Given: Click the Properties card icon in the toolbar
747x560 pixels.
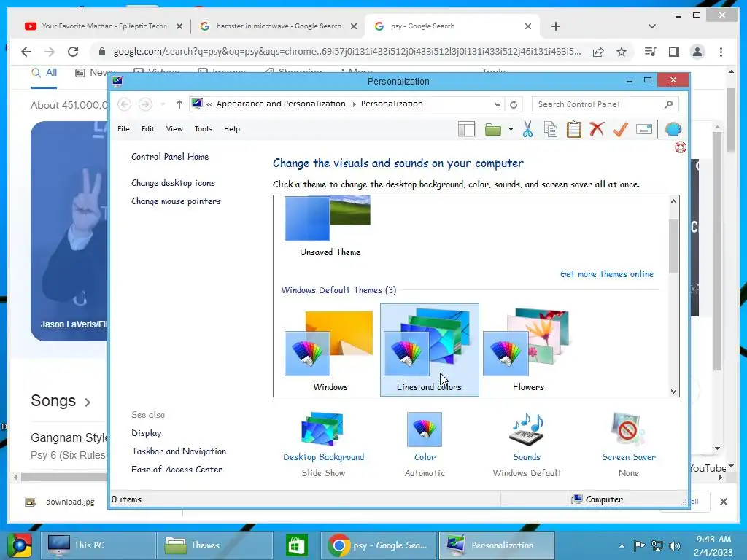Looking at the screenshot, I should (x=643, y=129).
